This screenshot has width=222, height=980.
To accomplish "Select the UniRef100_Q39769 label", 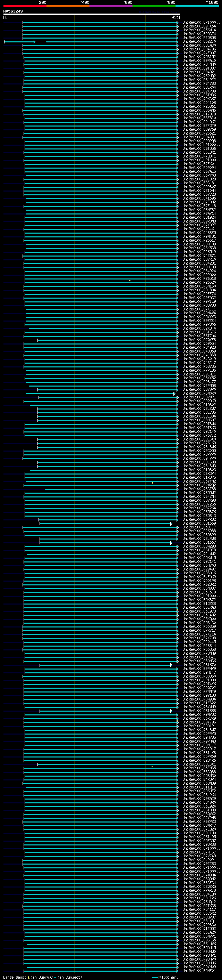I will point(199,129).
